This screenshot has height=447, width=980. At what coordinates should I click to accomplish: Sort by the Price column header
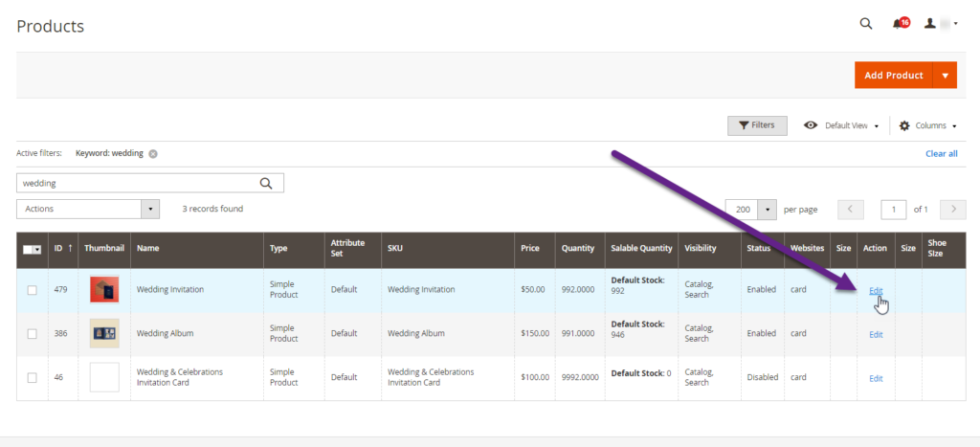click(530, 249)
